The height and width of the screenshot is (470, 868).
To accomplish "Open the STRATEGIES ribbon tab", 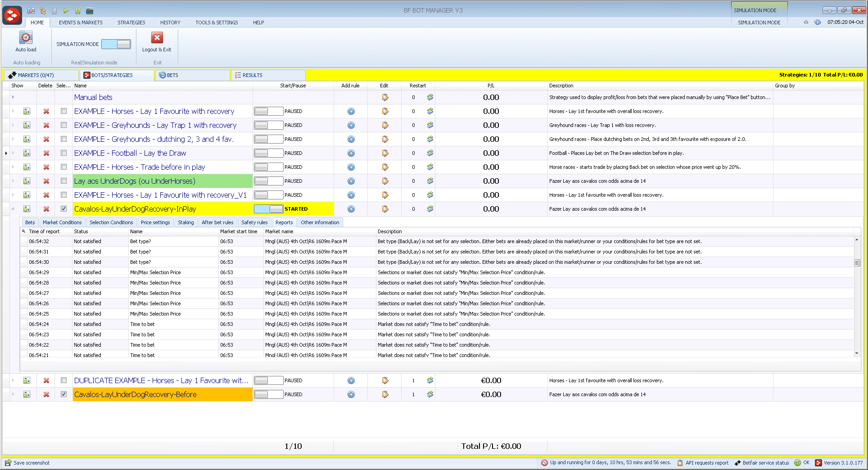I will (131, 23).
